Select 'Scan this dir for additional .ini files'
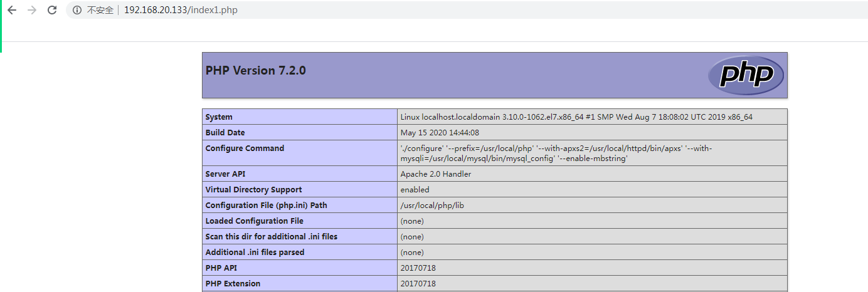The width and height of the screenshot is (868, 292). point(272,237)
